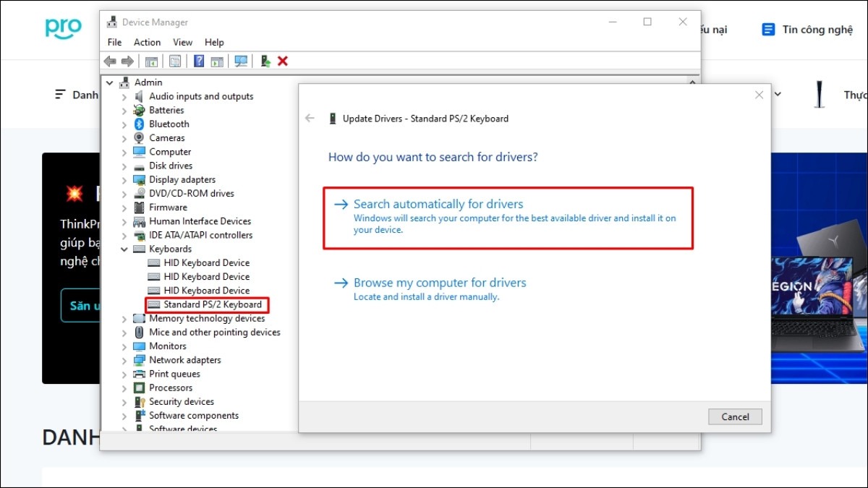
Task: Click the Network adapters icon
Action: [x=140, y=360]
